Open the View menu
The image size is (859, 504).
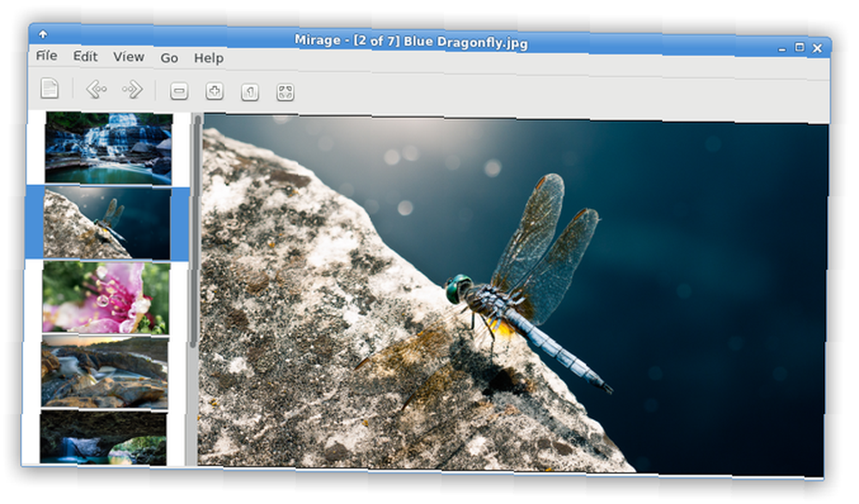tap(129, 57)
